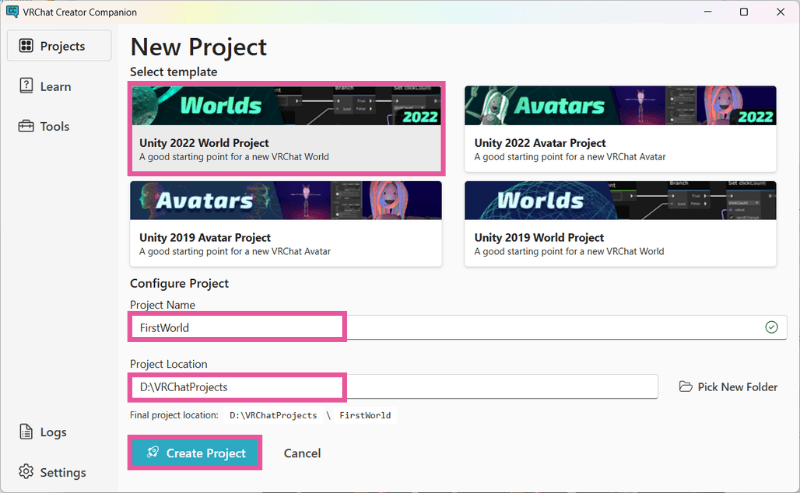Minimize the Creator Companion window
This screenshot has height=500, width=800.
[708, 12]
